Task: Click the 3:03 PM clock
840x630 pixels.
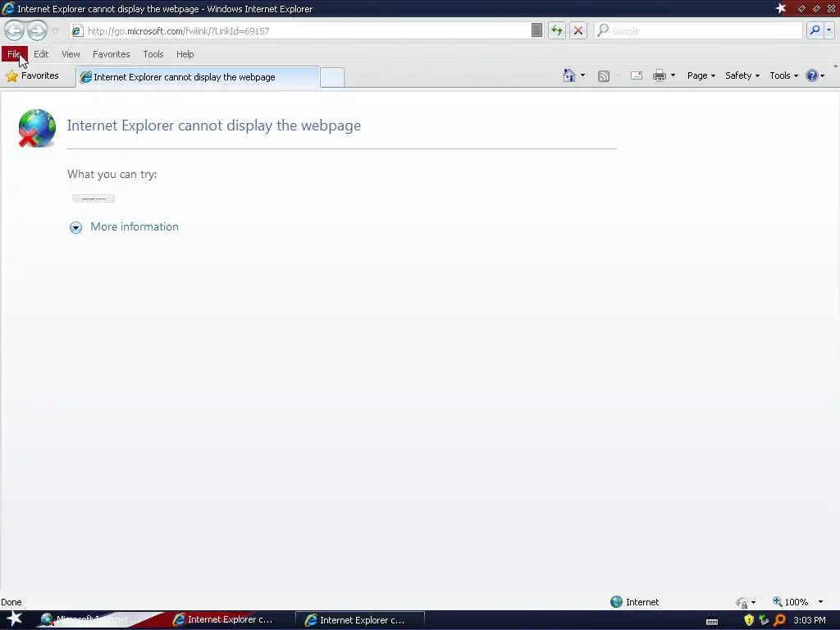Action: point(809,620)
